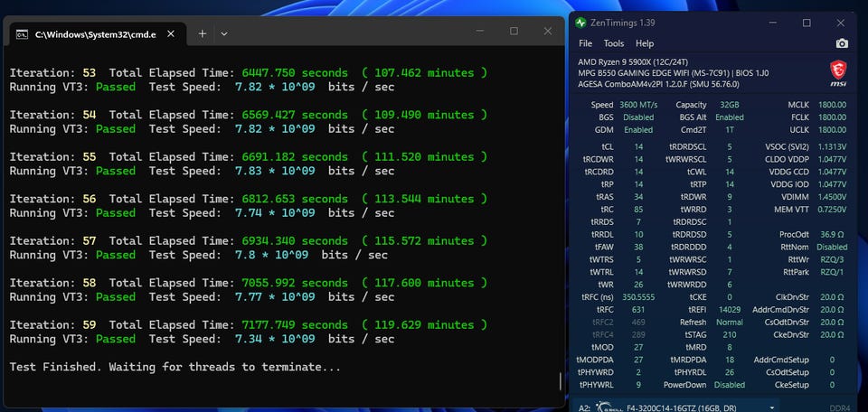Click the VSOC (SVI2) value 1.1313V
The image size is (868, 412).
pyautogui.click(x=833, y=146)
